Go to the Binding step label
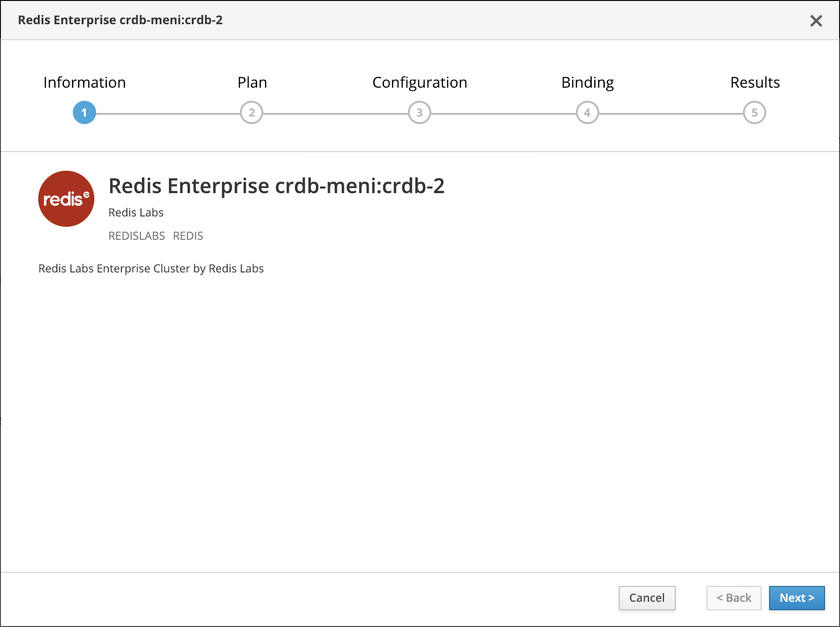This screenshot has height=627, width=840. coord(588,83)
